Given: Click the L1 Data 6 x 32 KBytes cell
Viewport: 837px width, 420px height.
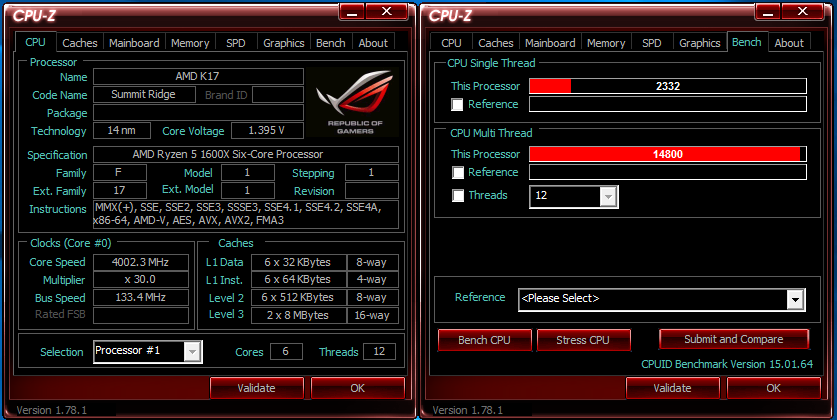Looking at the screenshot, I should [298, 262].
